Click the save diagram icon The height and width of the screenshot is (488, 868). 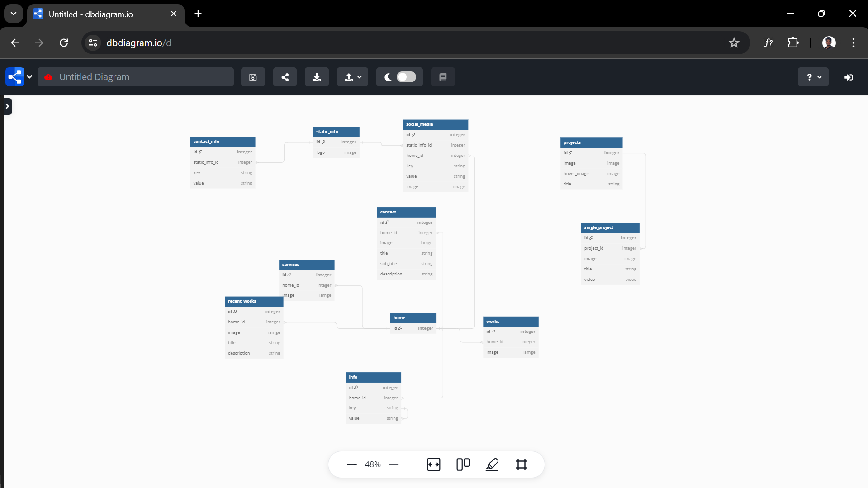point(253,77)
